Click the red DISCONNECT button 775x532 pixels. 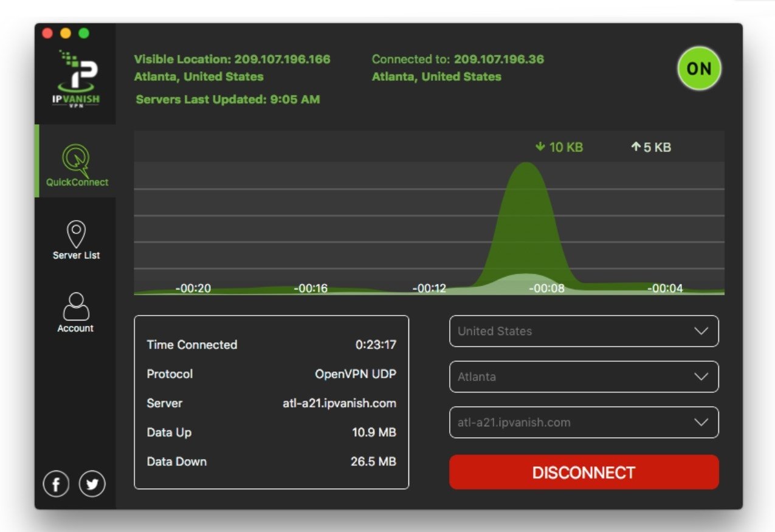pos(584,472)
